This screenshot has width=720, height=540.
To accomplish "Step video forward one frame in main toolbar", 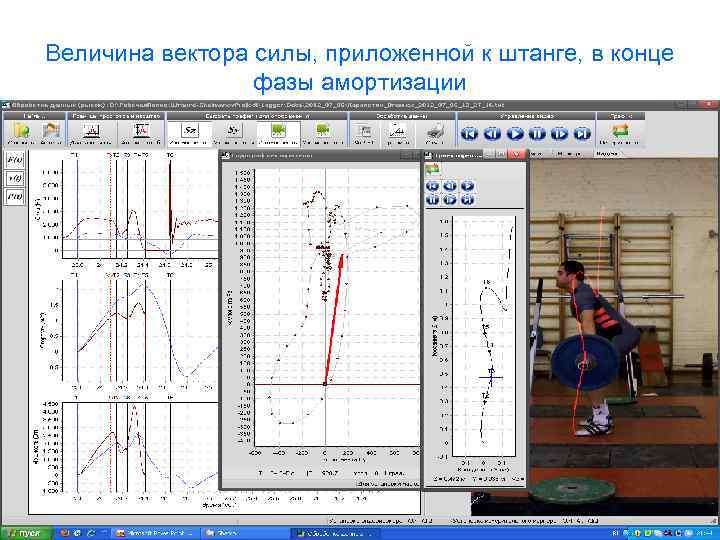I will click(x=560, y=134).
